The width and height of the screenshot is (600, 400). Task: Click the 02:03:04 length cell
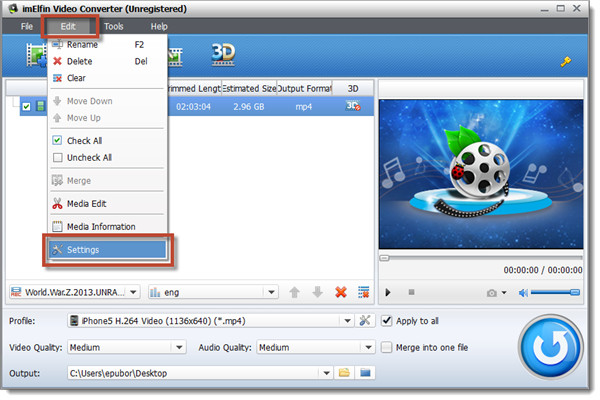(x=193, y=106)
